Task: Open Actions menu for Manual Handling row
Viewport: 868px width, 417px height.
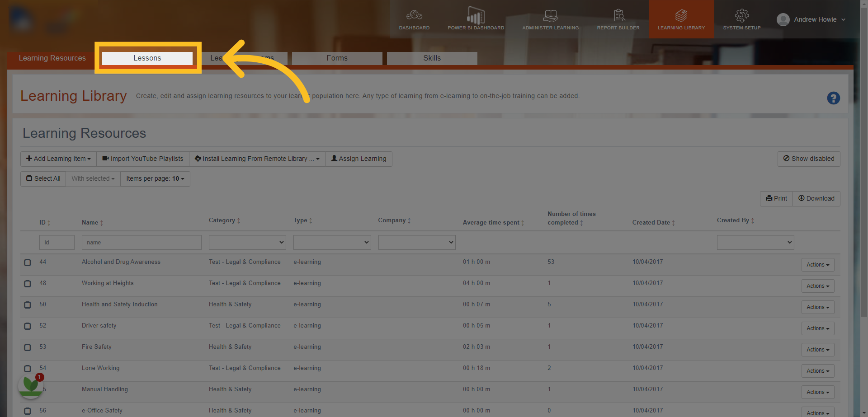Action: (x=817, y=392)
